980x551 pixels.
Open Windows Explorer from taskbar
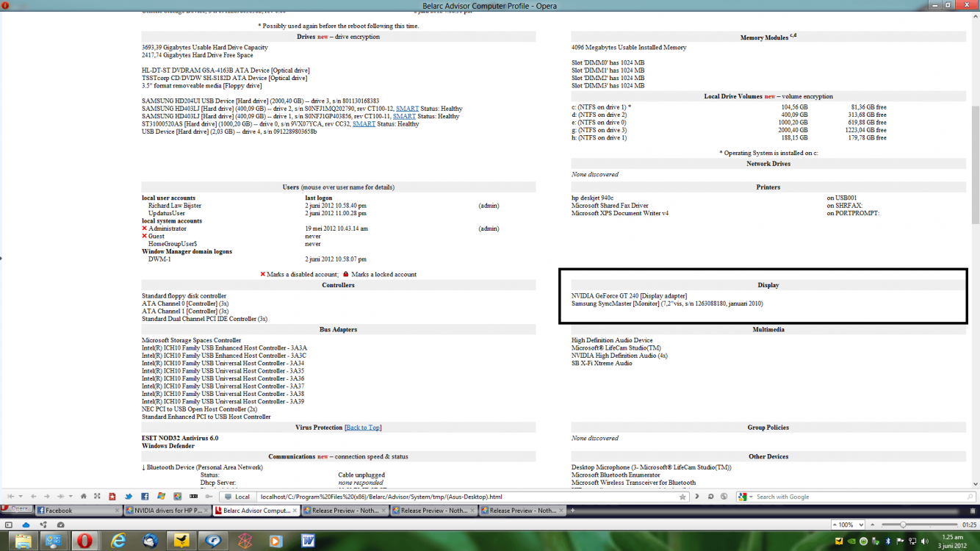pos(23,541)
